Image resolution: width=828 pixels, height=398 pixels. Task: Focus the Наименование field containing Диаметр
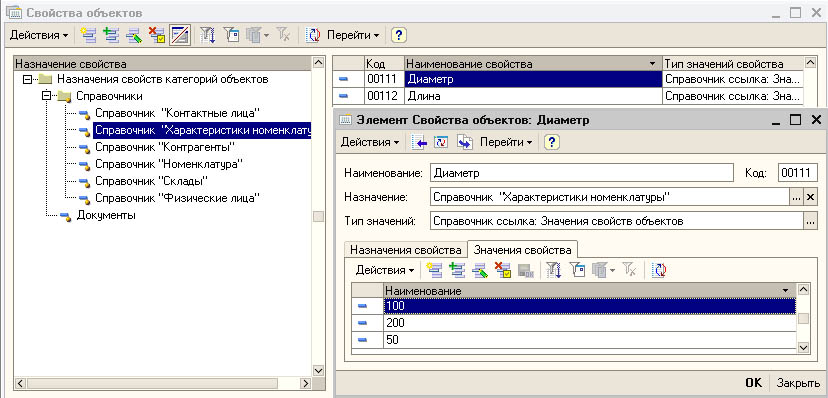(582, 173)
